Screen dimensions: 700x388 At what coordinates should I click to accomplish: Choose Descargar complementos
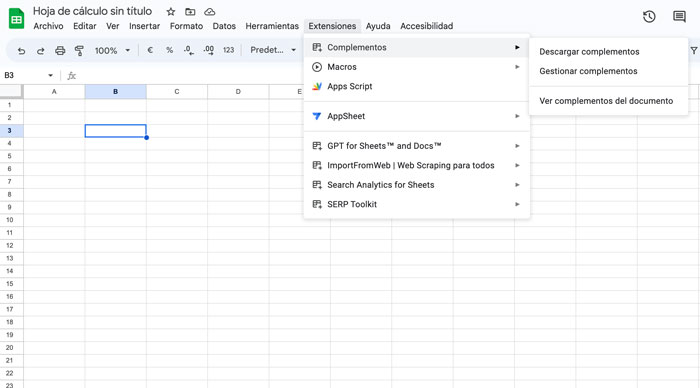coord(608,52)
